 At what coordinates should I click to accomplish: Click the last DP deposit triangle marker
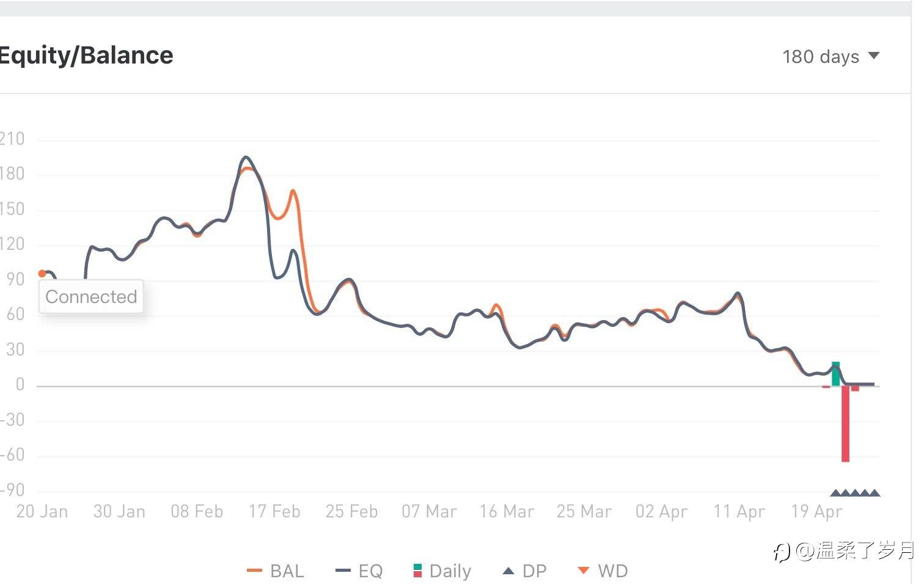tap(875, 493)
